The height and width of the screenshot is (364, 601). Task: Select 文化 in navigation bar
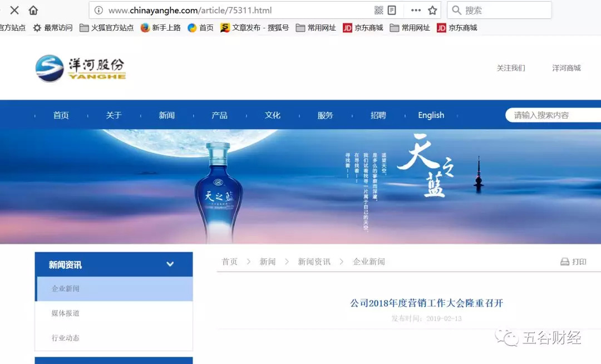(273, 115)
